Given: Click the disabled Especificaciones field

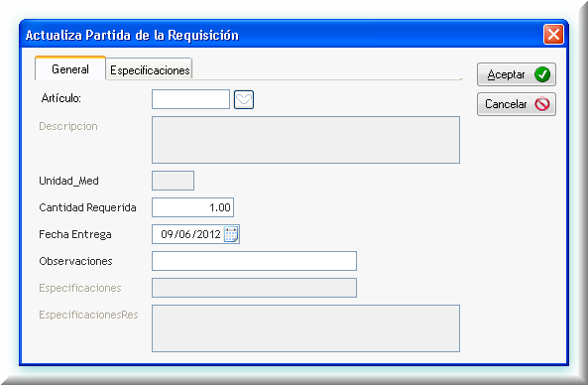Looking at the screenshot, I should pyautogui.click(x=254, y=288).
